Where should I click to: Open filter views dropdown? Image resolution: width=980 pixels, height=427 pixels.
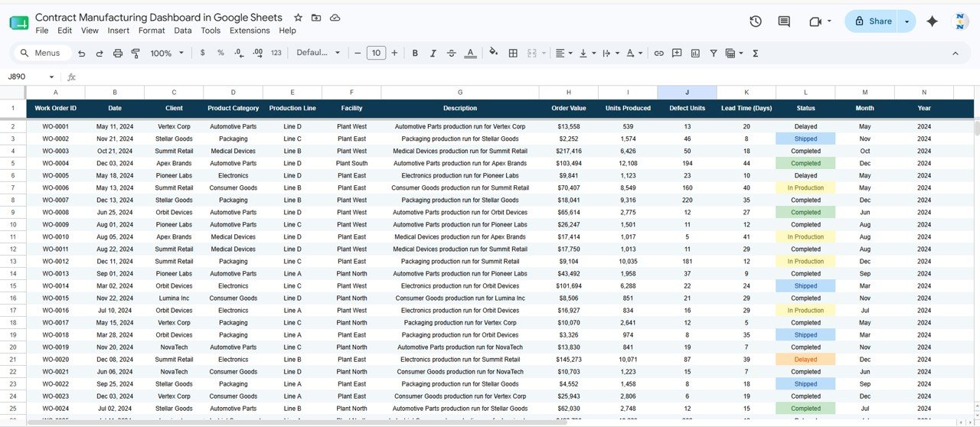pyautogui.click(x=734, y=54)
